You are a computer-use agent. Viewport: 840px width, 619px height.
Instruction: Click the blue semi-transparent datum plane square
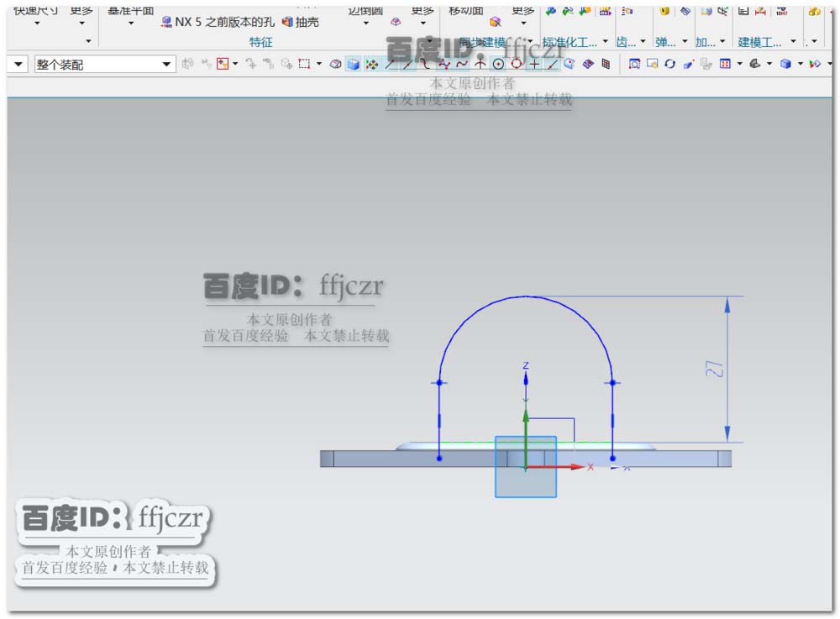click(x=526, y=467)
